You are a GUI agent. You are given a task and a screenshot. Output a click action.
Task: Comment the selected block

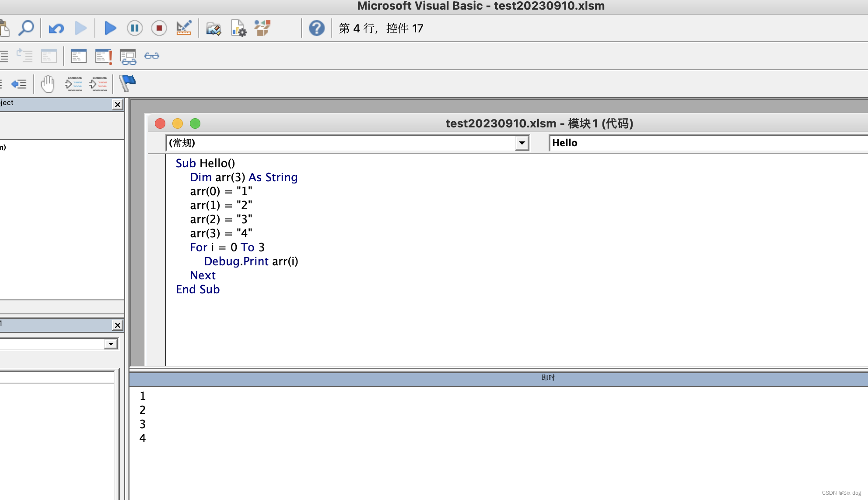click(x=73, y=84)
